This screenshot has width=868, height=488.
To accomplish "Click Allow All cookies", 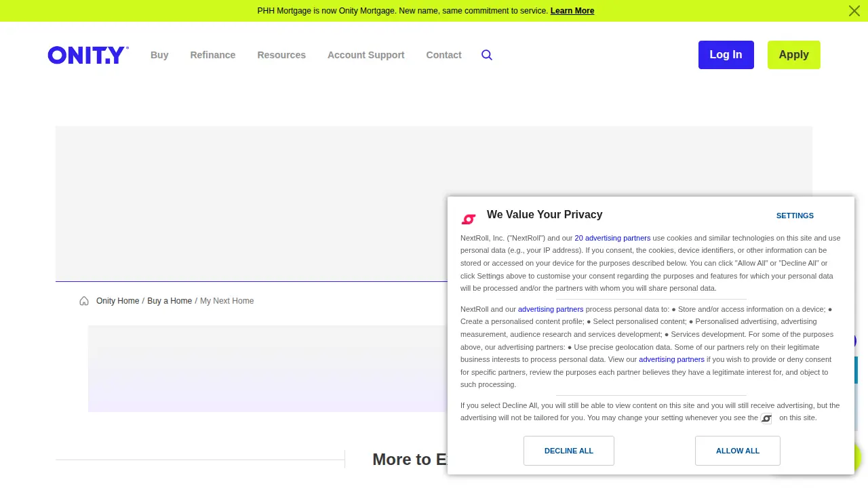I will tap(738, 451).
